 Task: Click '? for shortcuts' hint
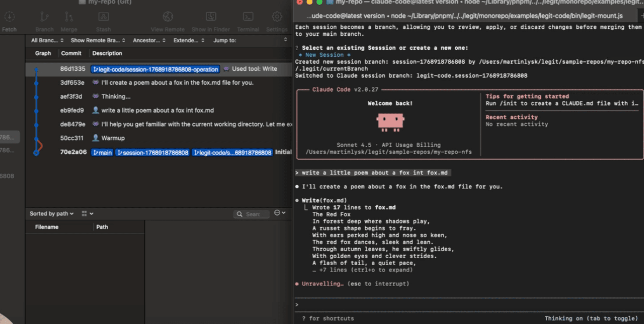pyautogui.click(x=328, y=319)
